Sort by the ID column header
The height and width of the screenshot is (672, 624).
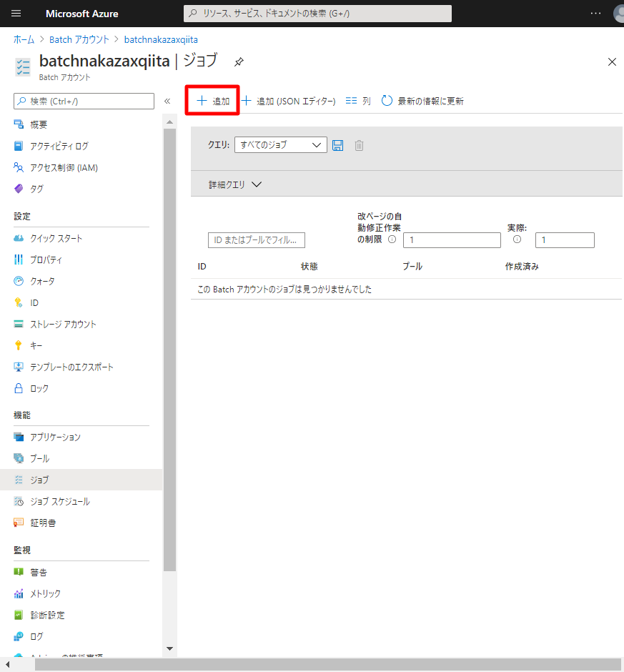202,267
